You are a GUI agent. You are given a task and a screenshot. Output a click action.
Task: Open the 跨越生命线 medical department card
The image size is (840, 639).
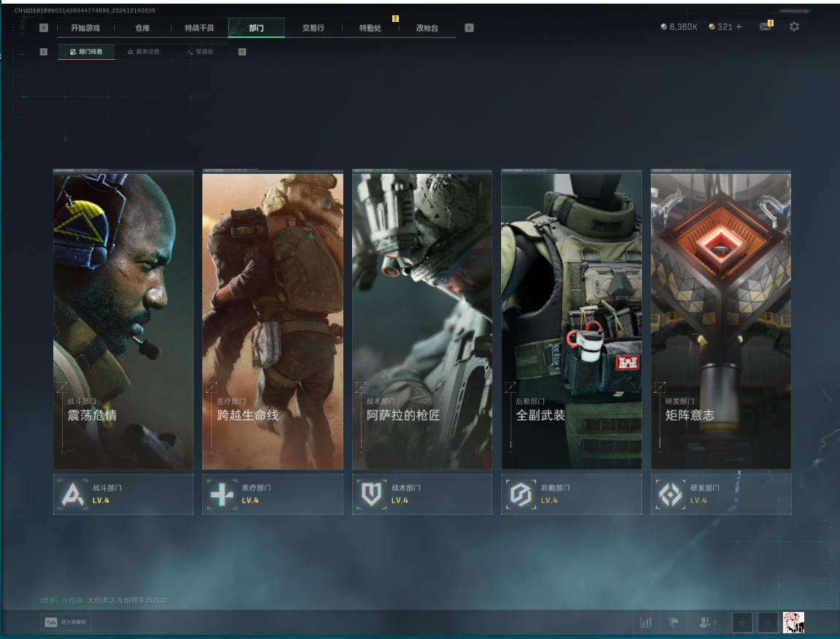(x=272, y=320)
